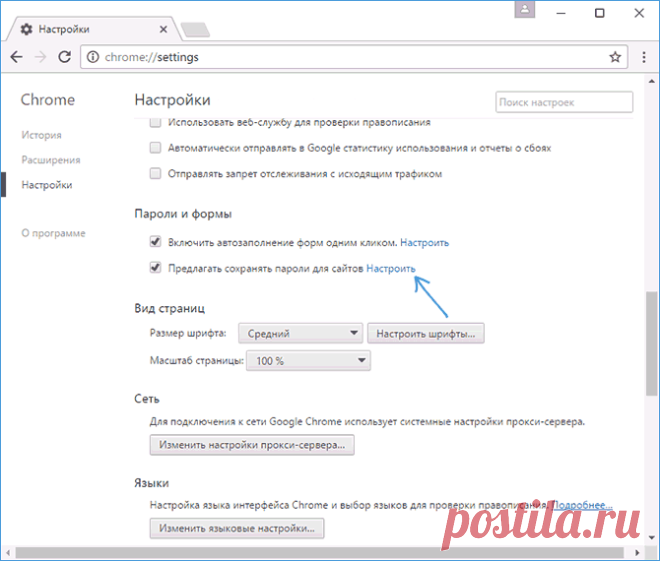Click the vertical scrollbar thumb
This screenshot has width=660, height=561.
click(x=652, y=344)
